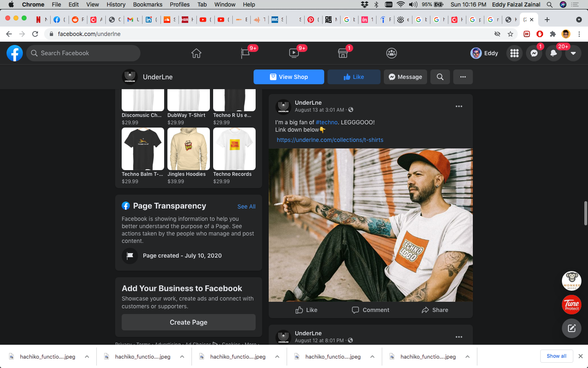Screen dimensions: 588x368
Task: Open Chrome's three-dot menu
Action: pyautogui.click(x=579, y=34)
